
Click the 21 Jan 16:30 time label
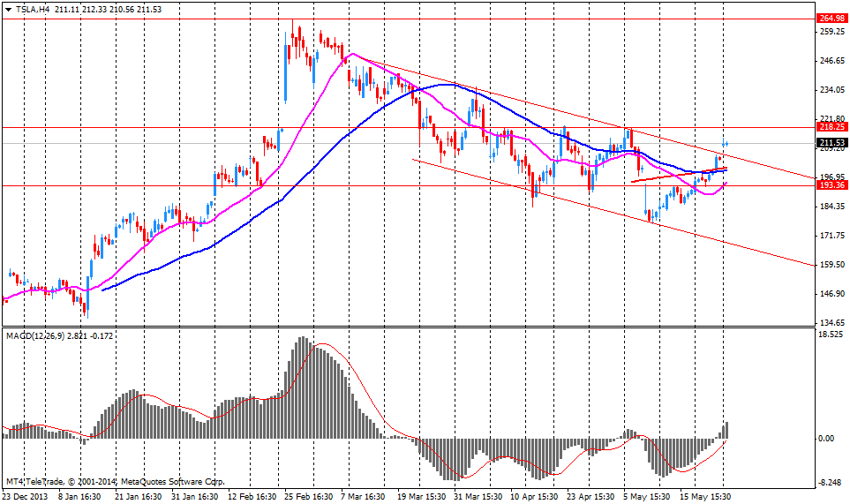click(x=139, y=496)
